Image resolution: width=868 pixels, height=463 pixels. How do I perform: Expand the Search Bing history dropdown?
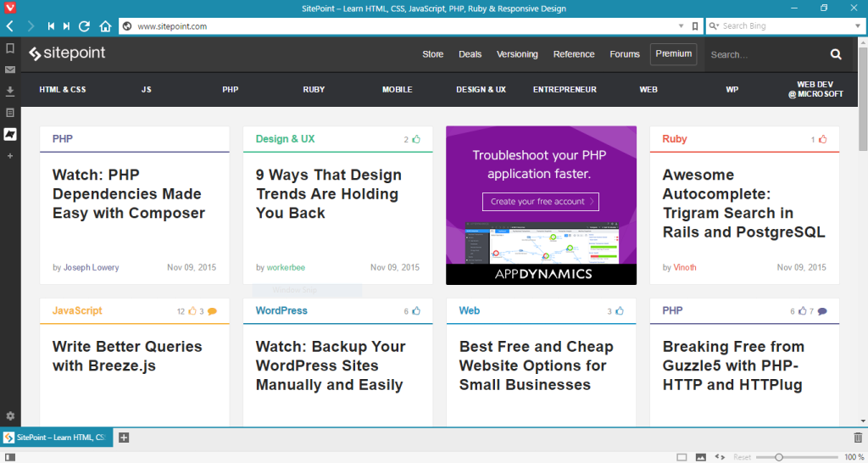[x=858, y=26]
